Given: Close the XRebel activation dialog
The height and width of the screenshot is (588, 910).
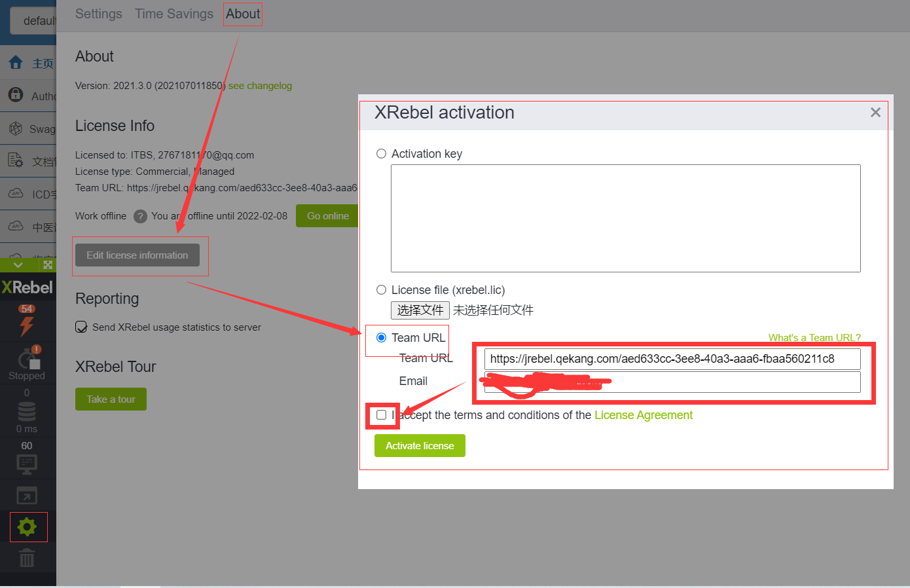Looking at the screenshot, I should [x=875, y=113].
